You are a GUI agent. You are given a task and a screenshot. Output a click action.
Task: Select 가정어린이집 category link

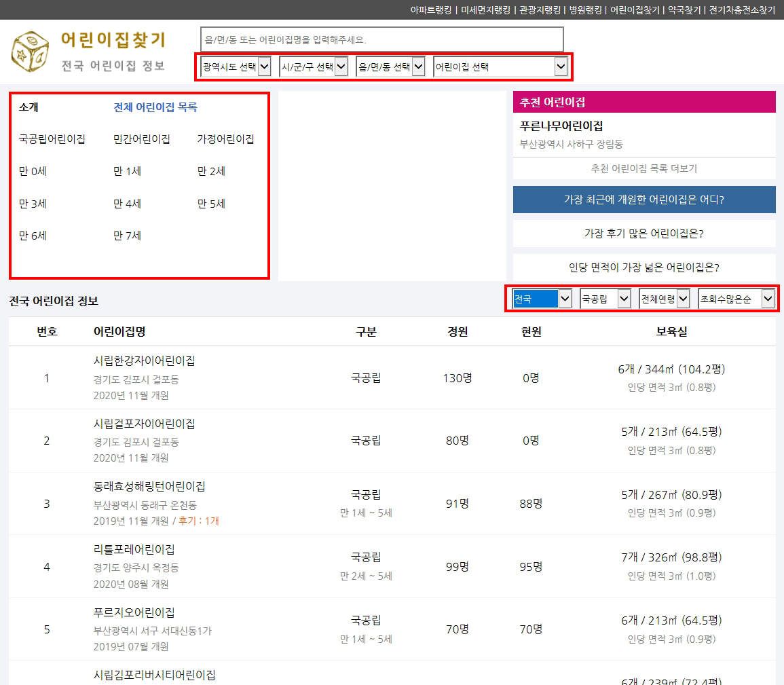click(x=225, y=139)
